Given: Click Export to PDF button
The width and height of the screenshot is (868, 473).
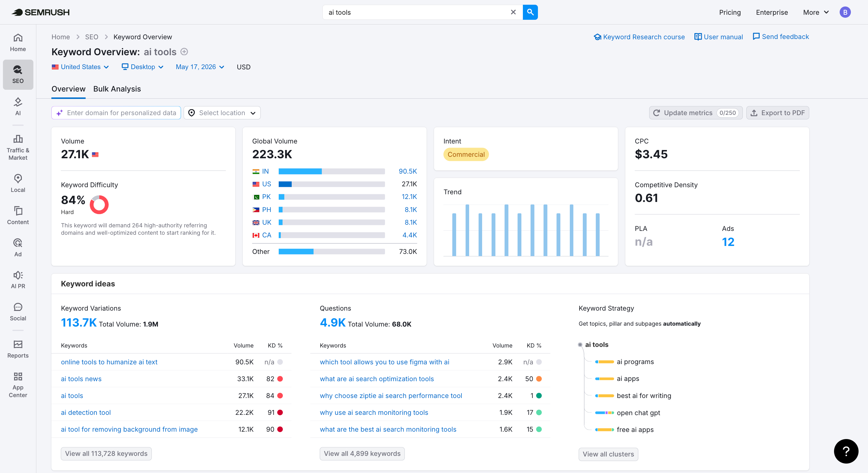Looking at the screenshot, I should tap(778, 113).
